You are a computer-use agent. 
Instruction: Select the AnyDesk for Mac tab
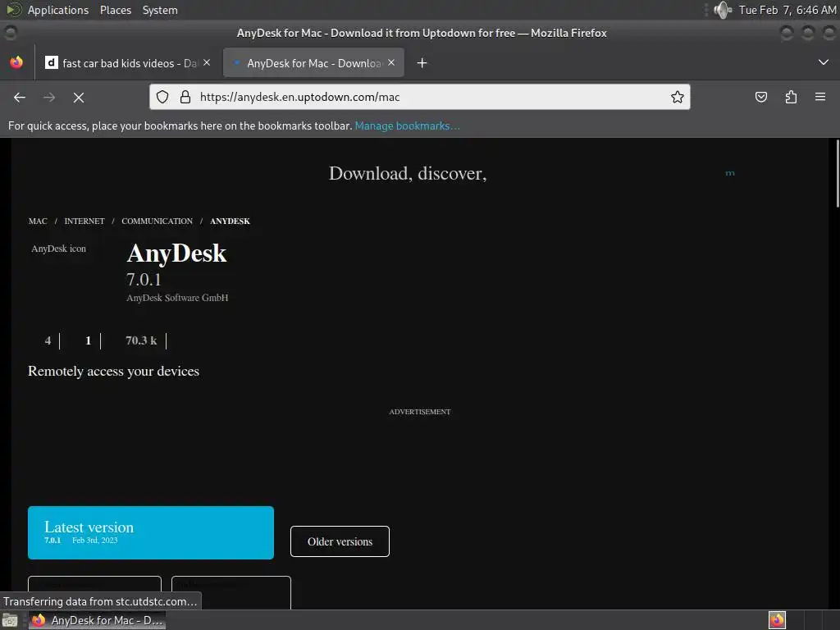pyautogui.click(x=313, y=63)
